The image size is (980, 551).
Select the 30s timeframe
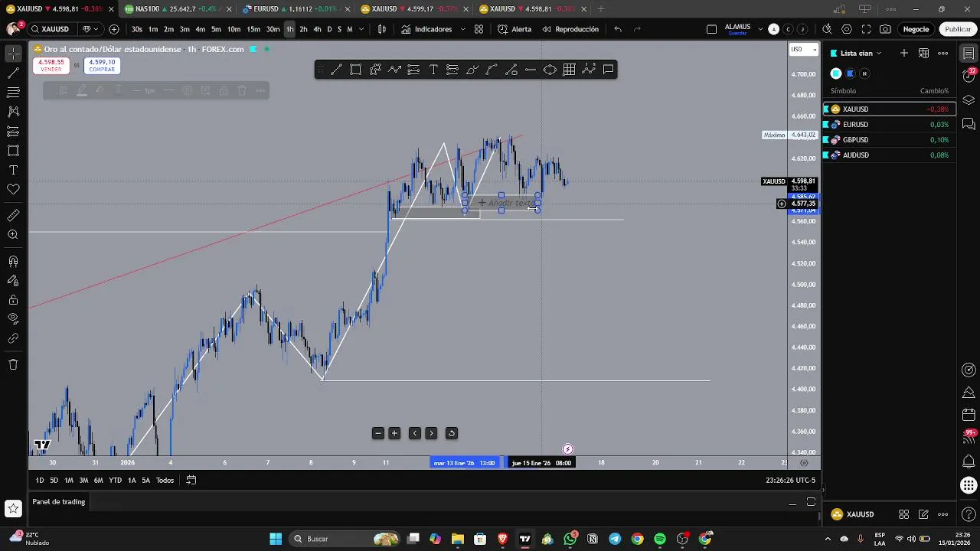[x=137, y=29]
